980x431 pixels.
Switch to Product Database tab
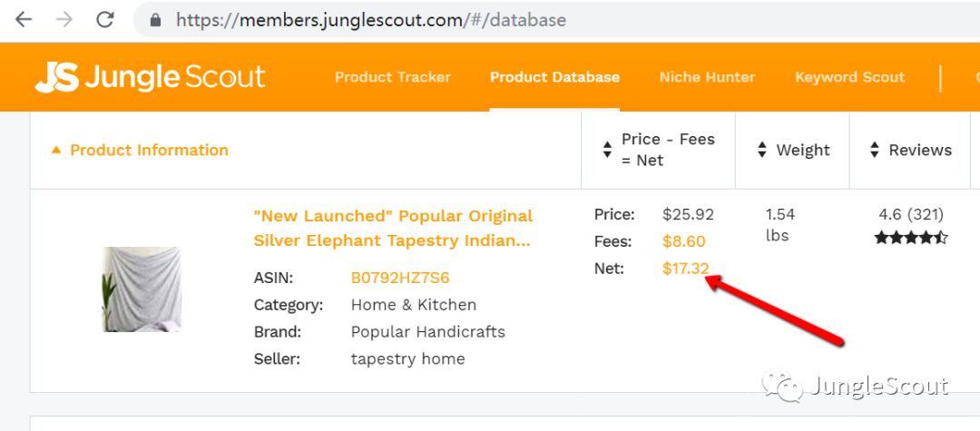(554, 77)
